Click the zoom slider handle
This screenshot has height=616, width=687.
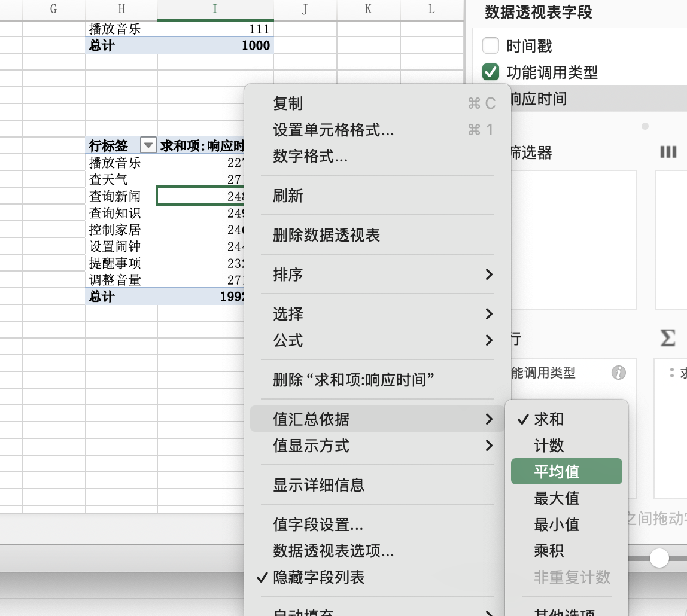(x=659, y=558)
